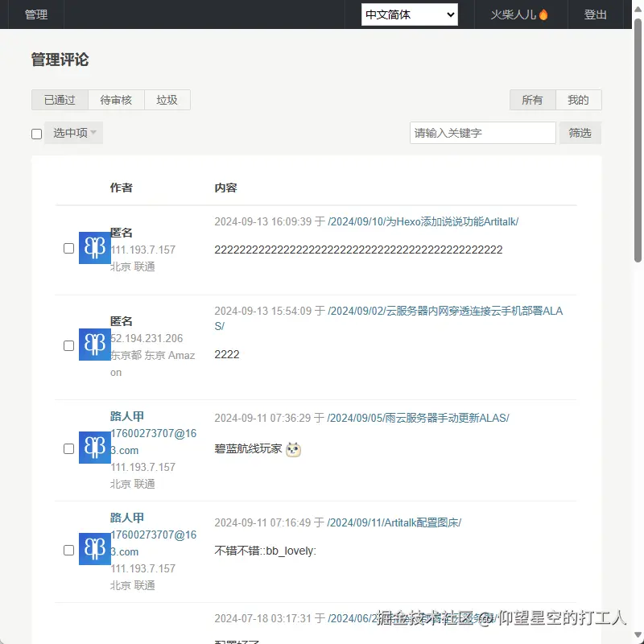Click the timestamp 2024-09-11 07:36:29

click(263, 418)
